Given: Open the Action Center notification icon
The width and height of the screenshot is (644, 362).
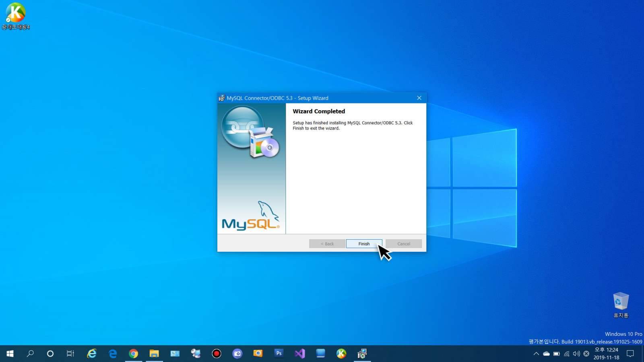Looking at the screenshot, I should pyautogui.click(x=630, y=354).
